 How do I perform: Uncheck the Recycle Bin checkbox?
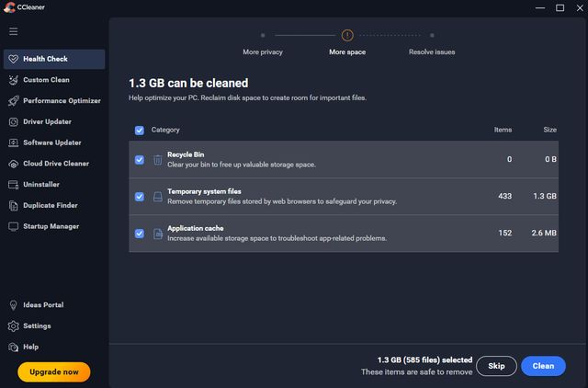click(x=140, y=159)
